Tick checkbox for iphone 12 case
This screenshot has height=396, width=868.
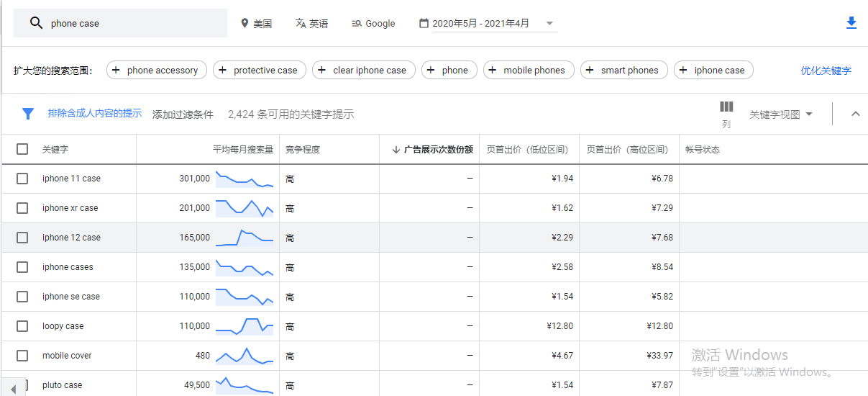[x=22, y=238]
